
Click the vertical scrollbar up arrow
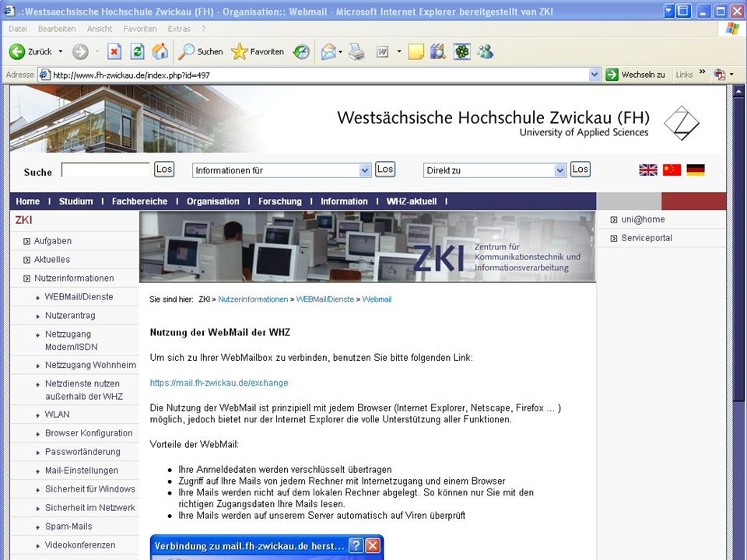[738, 90]
